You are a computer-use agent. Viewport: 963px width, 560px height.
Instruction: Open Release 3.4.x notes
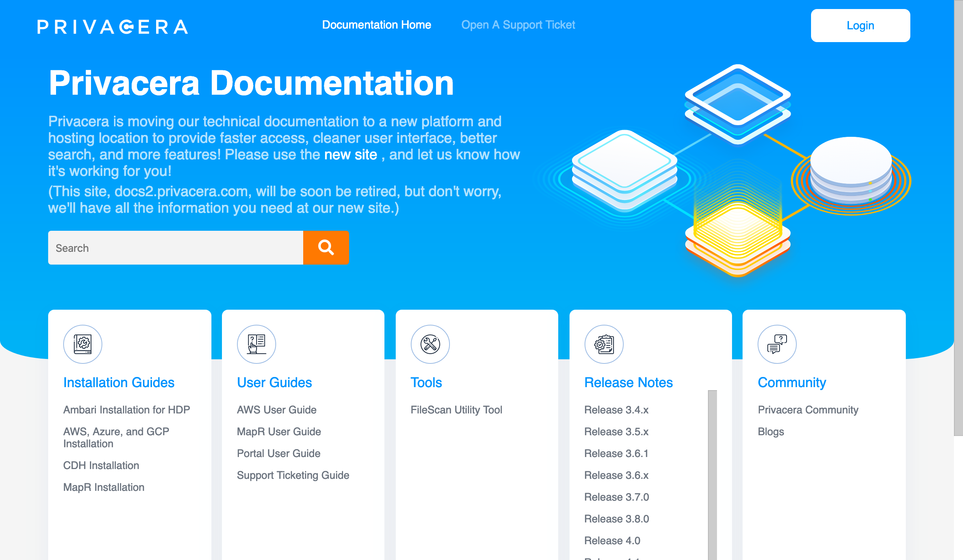pos(616,410)
